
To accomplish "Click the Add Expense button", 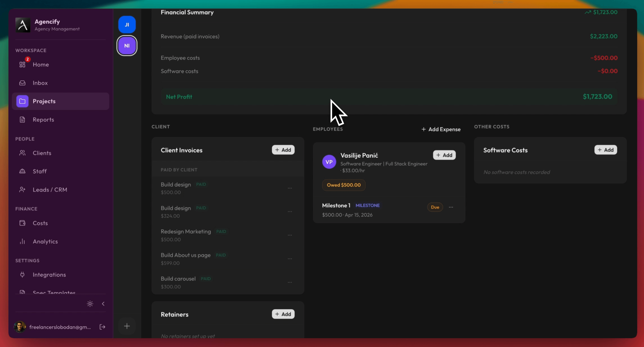I will point(441,129).
